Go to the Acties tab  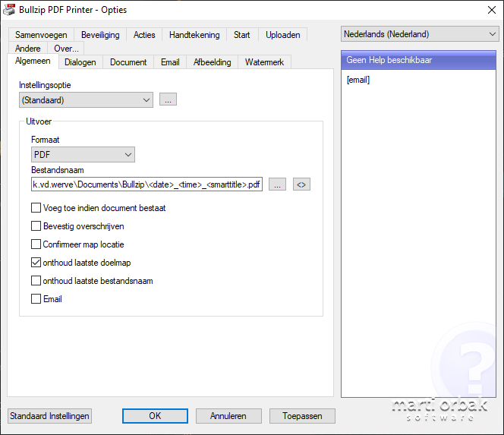click(144, 35)
